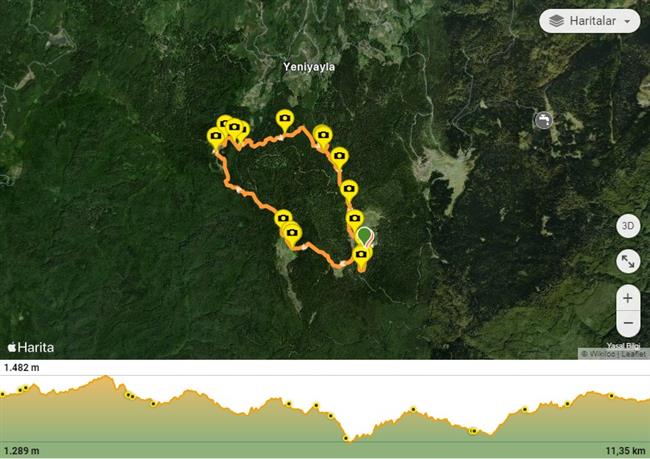Click the lowest point dot on elevation chart

point(346,438)
